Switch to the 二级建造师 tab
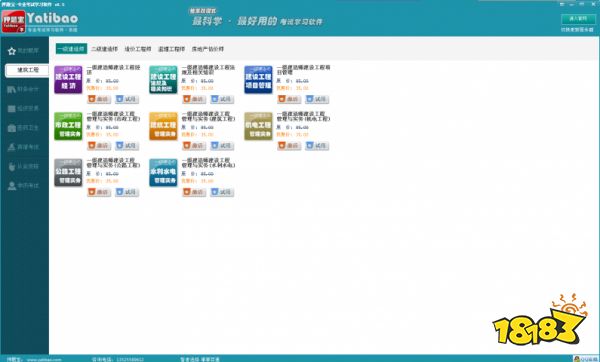Viewport: 600px width, 362px height. coord(104,49)
